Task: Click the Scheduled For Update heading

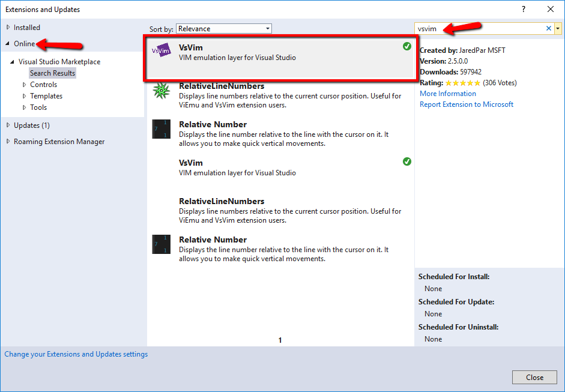Action: click(x=456, y=302)
